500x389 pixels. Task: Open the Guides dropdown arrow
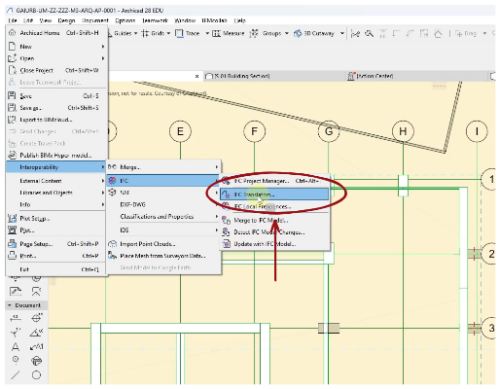pyautogui.click(x=135, y=33)
